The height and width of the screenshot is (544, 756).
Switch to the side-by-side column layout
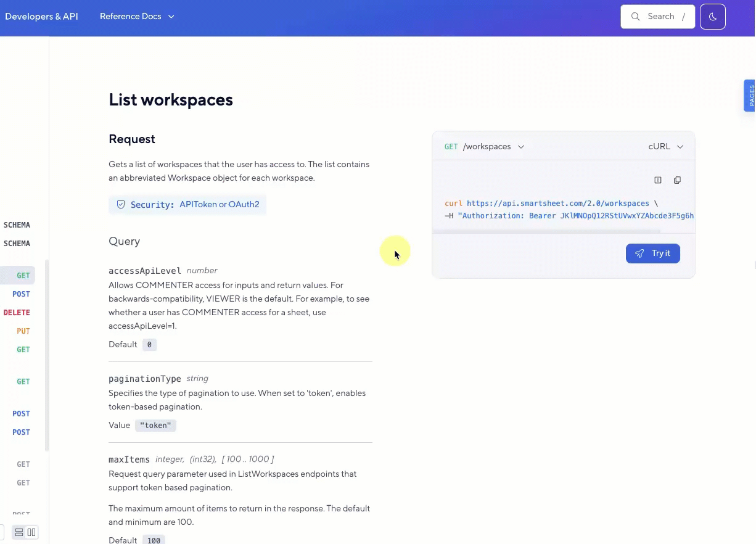coord(31,532)
